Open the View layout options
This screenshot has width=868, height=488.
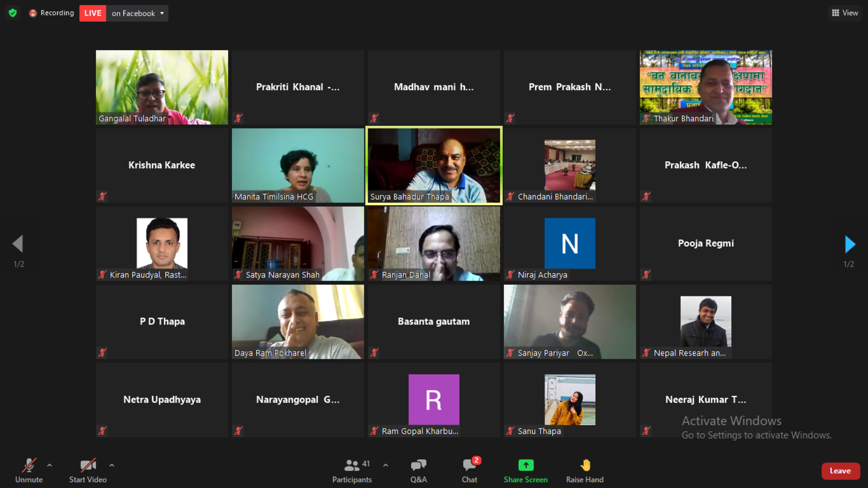coord(845,13)
